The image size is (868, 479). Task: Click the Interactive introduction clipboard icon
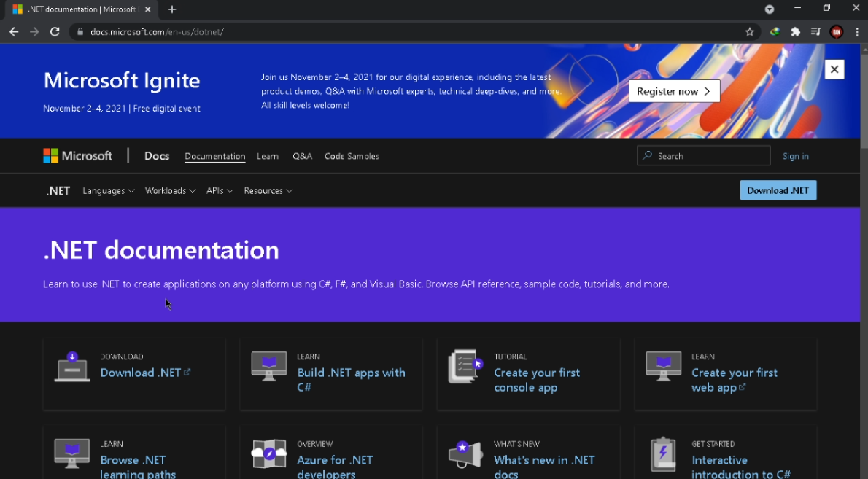click(x=663, y=454)
